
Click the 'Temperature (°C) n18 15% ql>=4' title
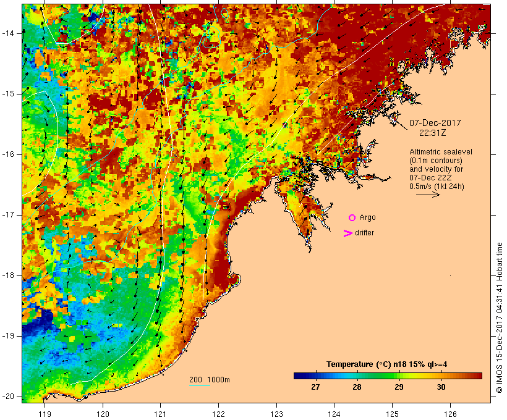pyautogui.click(x=386, y=364)
